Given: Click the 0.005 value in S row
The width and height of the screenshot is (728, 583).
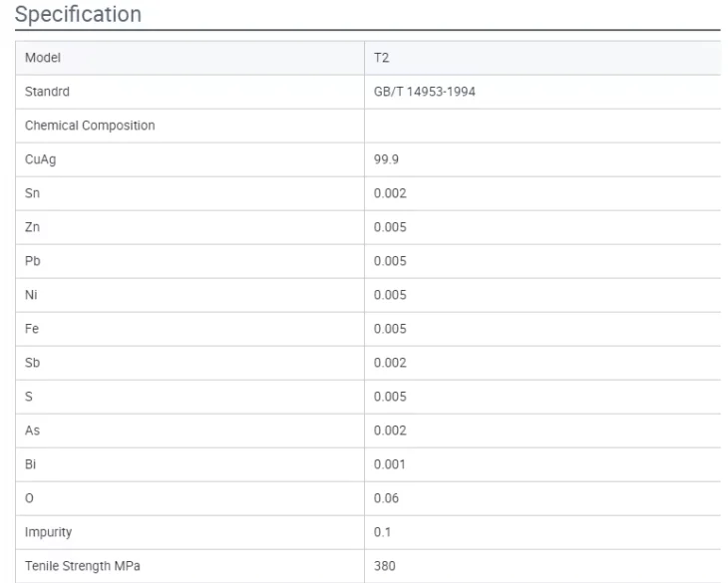Looking at the screenshot, I should point(389,396).
